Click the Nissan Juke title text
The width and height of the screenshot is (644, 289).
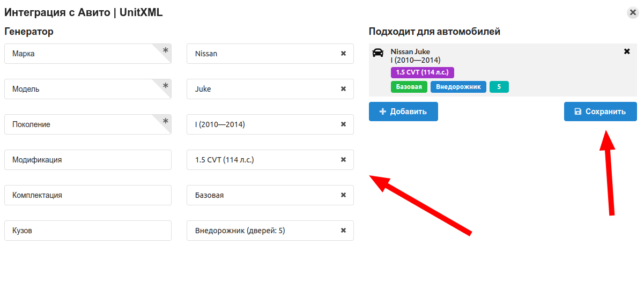point(410,51)
